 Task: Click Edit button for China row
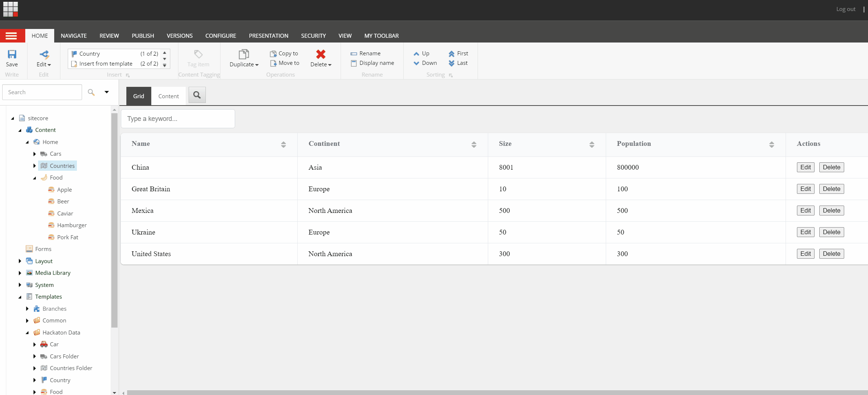pyautogui.click(x=805, y=167)
